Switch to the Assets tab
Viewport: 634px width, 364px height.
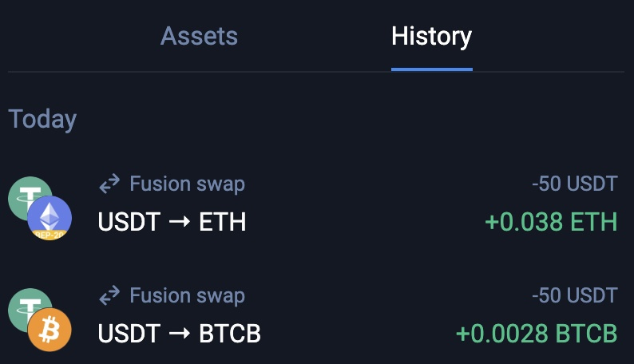point(199,36)
